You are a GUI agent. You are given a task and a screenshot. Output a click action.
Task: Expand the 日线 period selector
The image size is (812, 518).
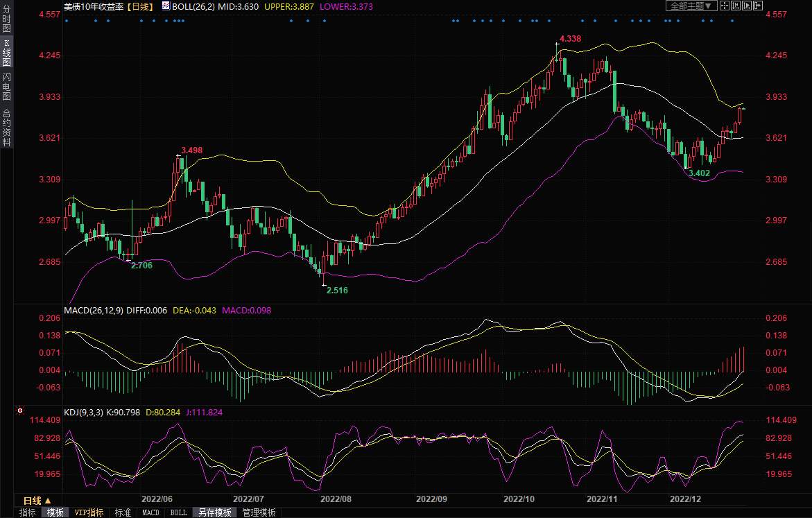click(x=37, y=501)
